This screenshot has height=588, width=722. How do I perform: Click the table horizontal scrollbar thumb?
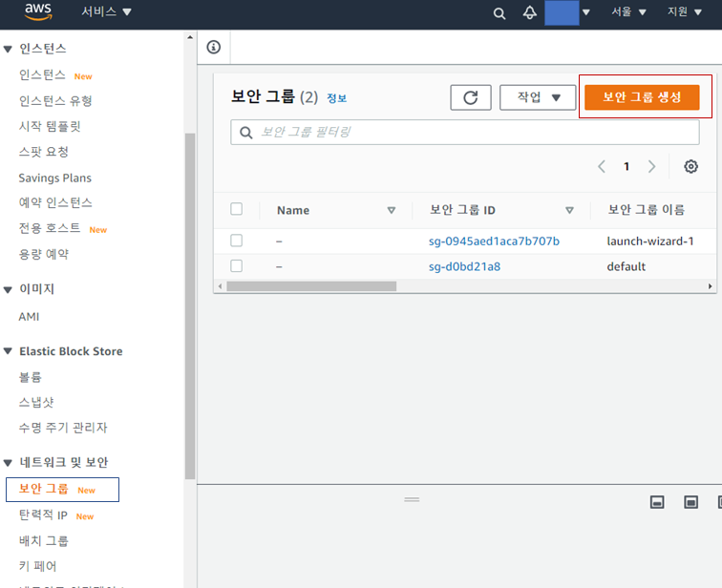311,286
